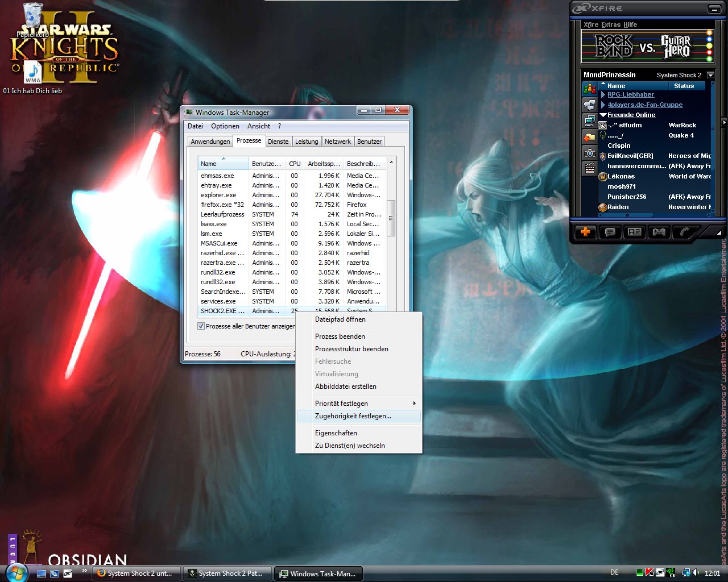Open Hilfe menu in Xfire
Screen dimensions: 728x582
pyautogui.click(x=630, y=24)
